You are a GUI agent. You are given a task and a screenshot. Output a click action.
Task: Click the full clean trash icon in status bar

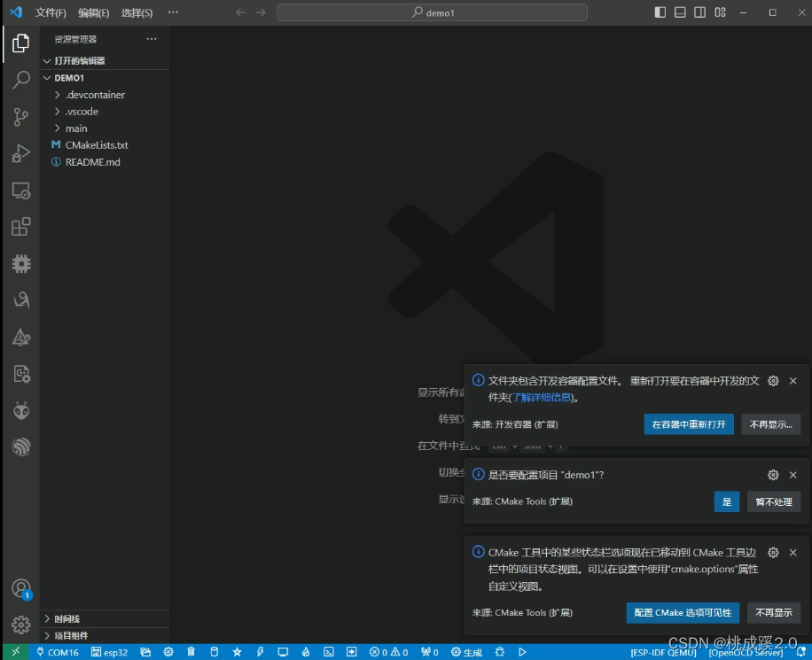click(191, 652)
